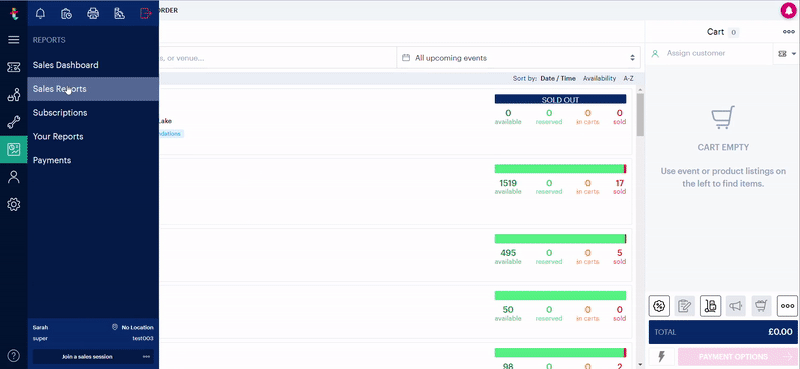Click the megaphone marketing icon

[x=736, y=306]
